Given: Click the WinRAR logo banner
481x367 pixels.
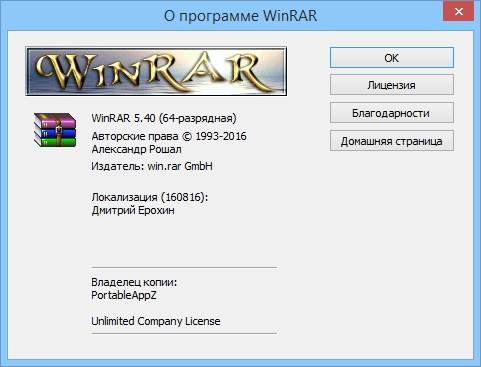Looking at the screenshot, I should (156, 71).
